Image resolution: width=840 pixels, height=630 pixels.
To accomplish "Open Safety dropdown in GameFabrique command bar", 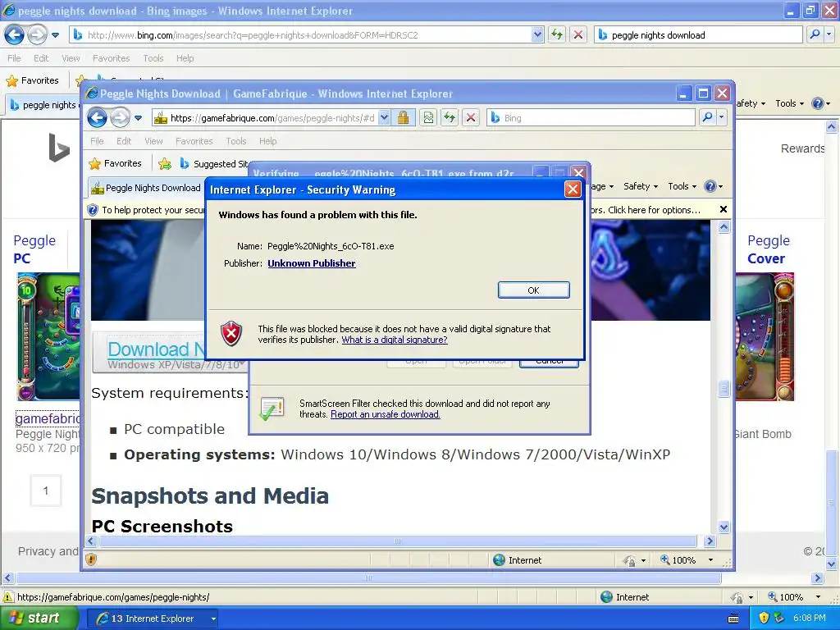I will [x=640, y=186].
